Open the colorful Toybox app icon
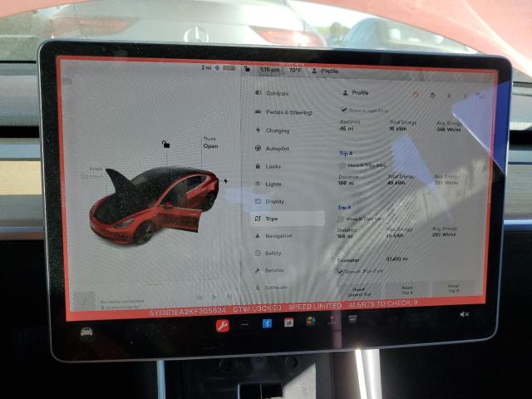The width and height of the screenshot is (532, 399). 310,321
